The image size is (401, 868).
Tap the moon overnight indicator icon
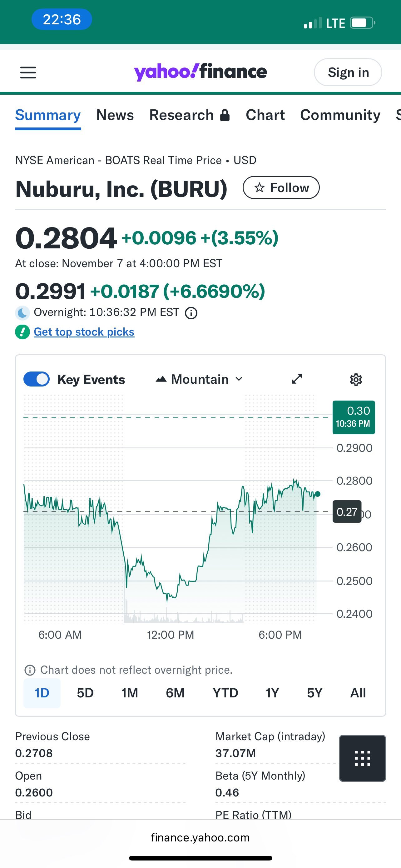pos(22,313)
